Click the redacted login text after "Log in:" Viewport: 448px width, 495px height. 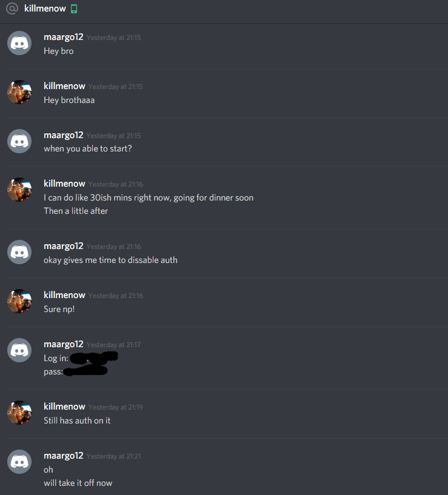click(94, 357)
